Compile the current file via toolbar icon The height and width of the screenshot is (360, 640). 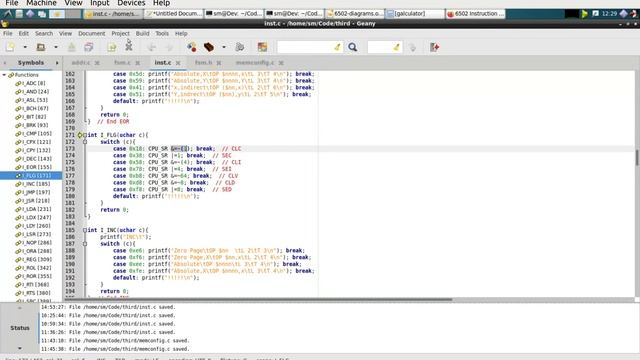(191, 47)
